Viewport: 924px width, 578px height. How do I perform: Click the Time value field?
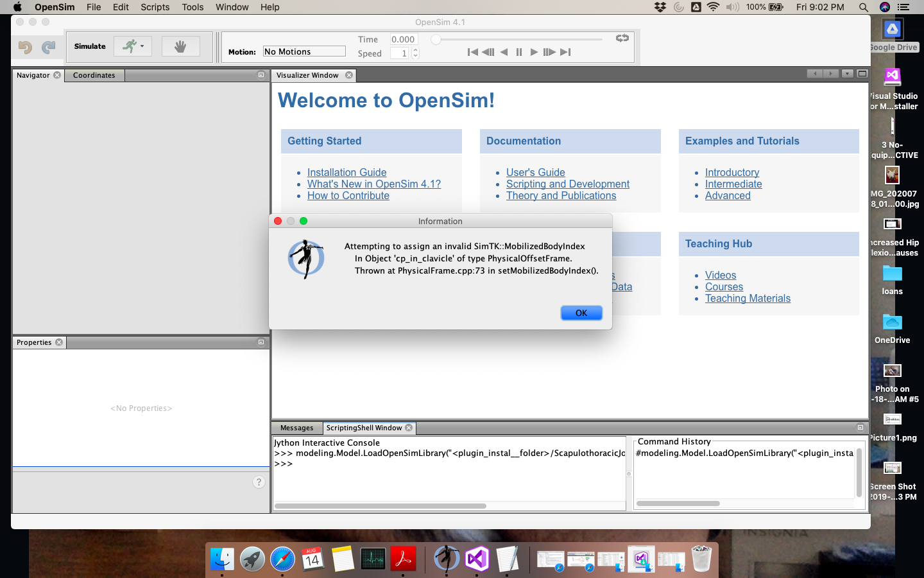coord(404,39)
